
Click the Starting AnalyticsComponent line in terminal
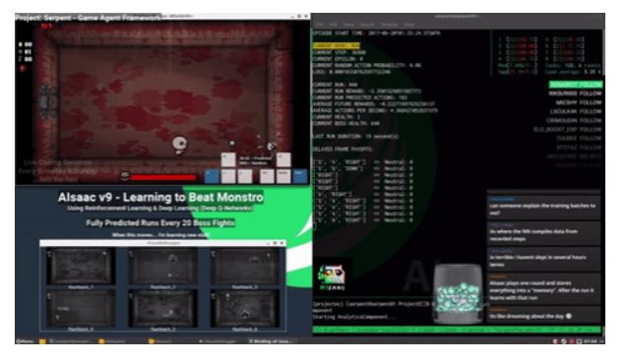(x=353, y=317)
